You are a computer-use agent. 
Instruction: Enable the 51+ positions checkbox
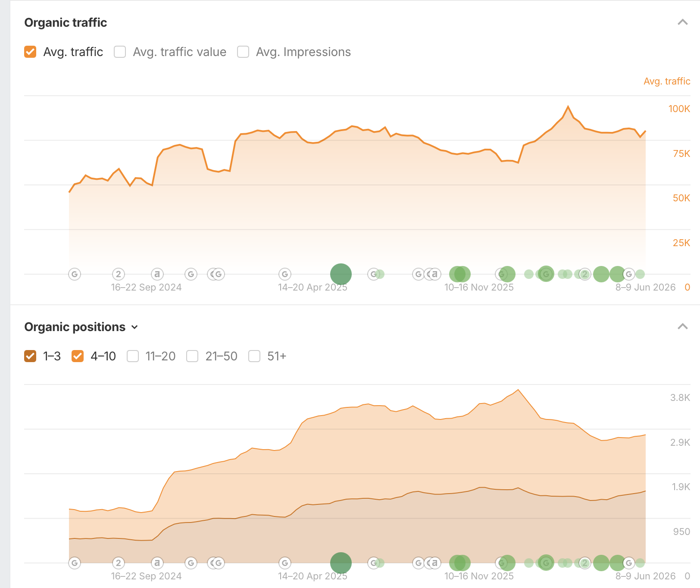click(254, 356)
